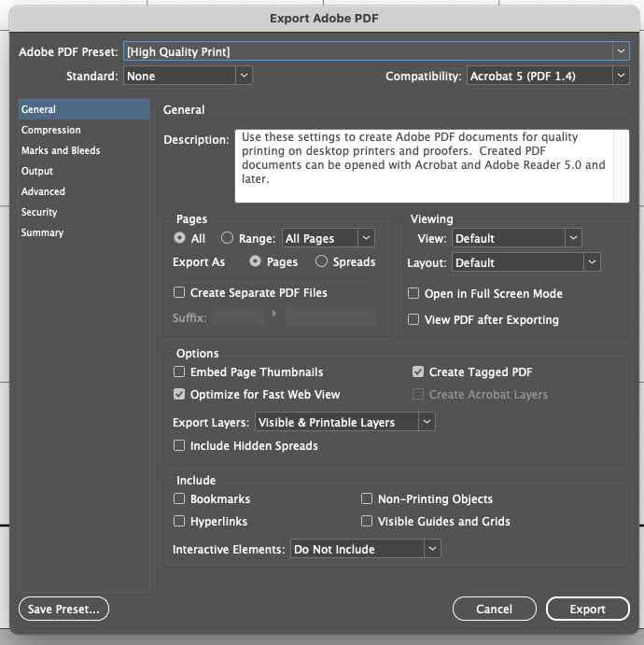Check Embed Page Thumbnails
The image size is (644, 645).
click(179, 372)
